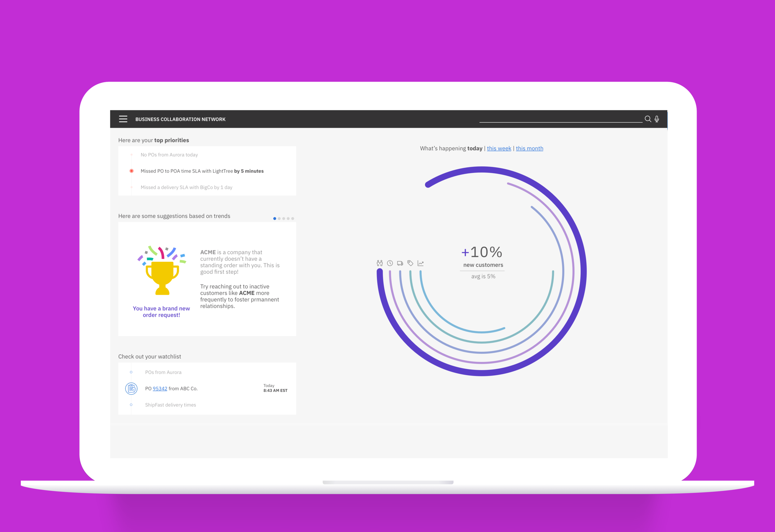Click the thick purple outer chart ring
Viewport: 775px width, 532px height.
tap(583, 272)
